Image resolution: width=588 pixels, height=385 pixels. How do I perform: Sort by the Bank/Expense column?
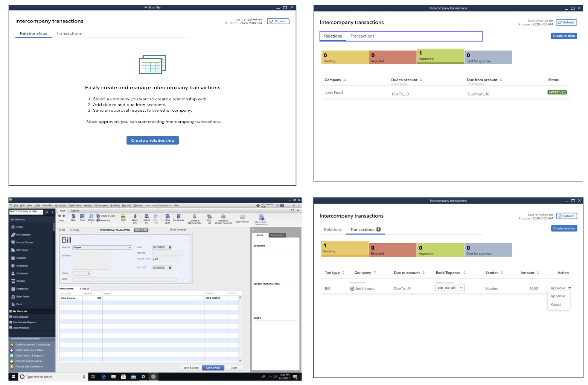click(451, 273)
